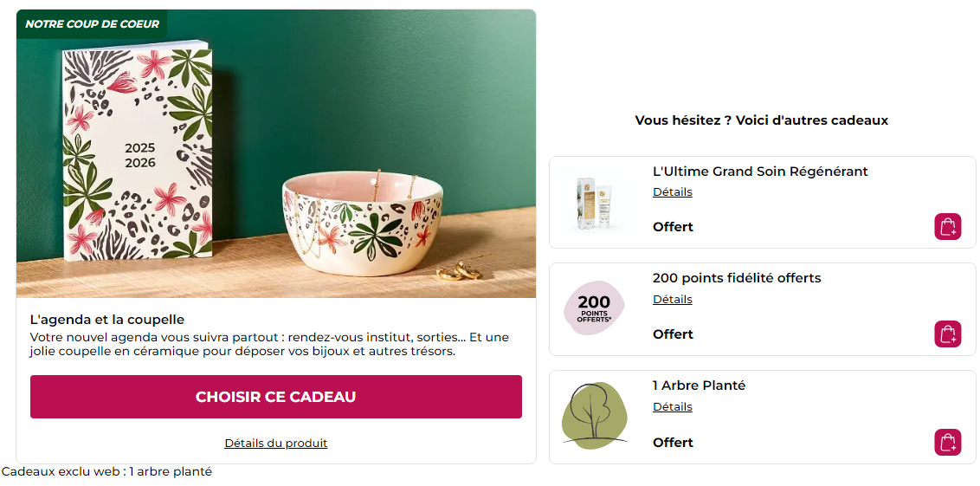Select the 1 Arbre Planté title
This screenshot has width=980, height=486.
tap(699, 386)
